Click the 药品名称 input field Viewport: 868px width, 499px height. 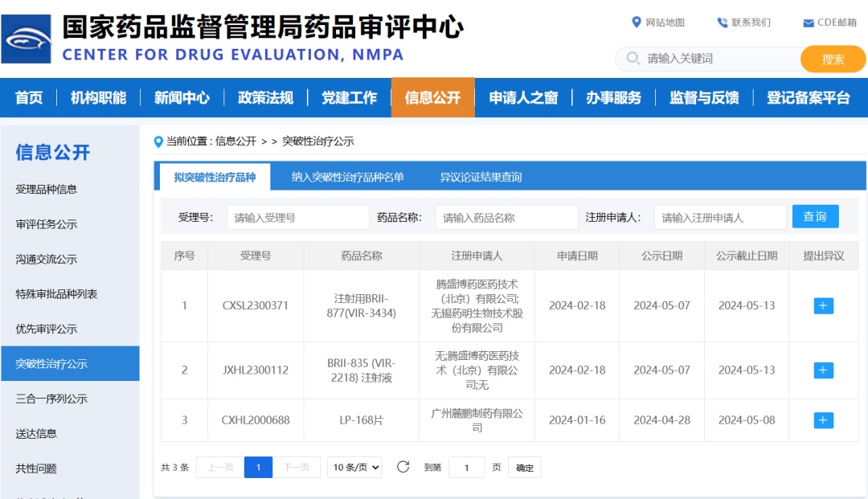(506, 216)
